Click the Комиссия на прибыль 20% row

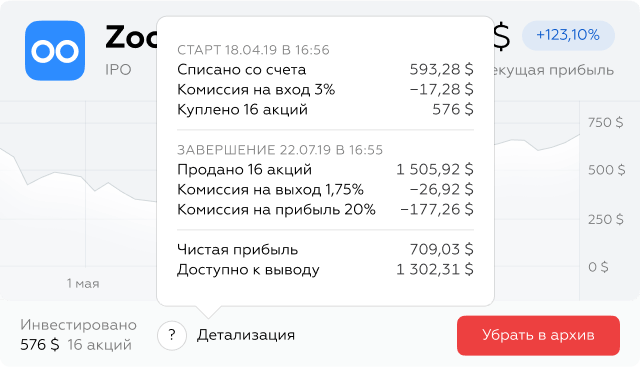point(325,209)
